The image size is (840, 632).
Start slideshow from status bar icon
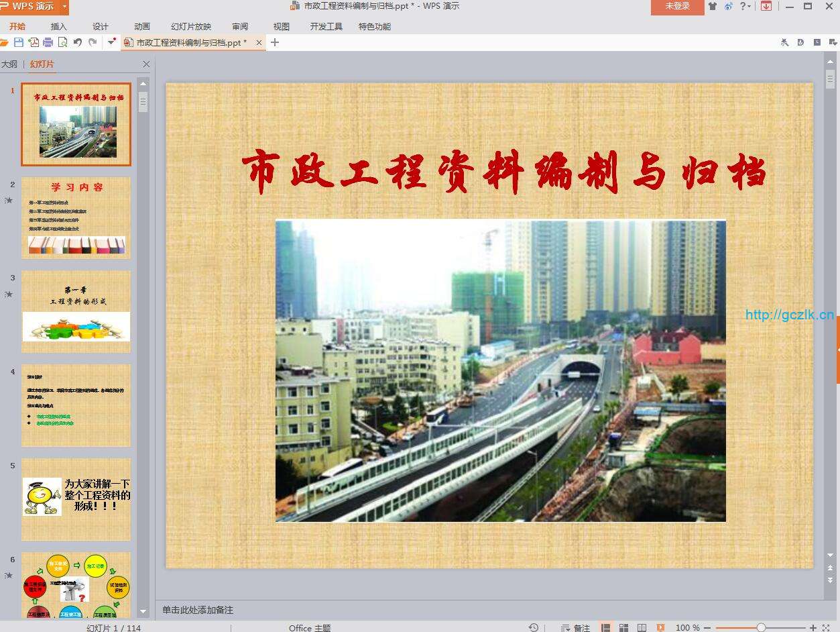pos(660,627)
